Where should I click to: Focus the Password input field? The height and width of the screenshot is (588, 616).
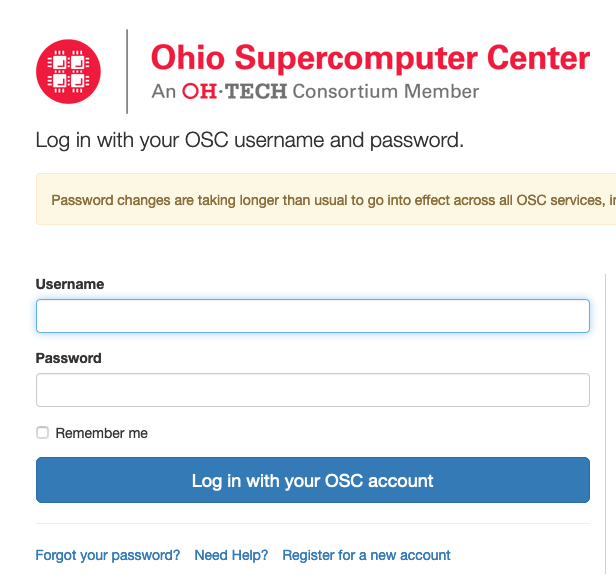point(313,390)
